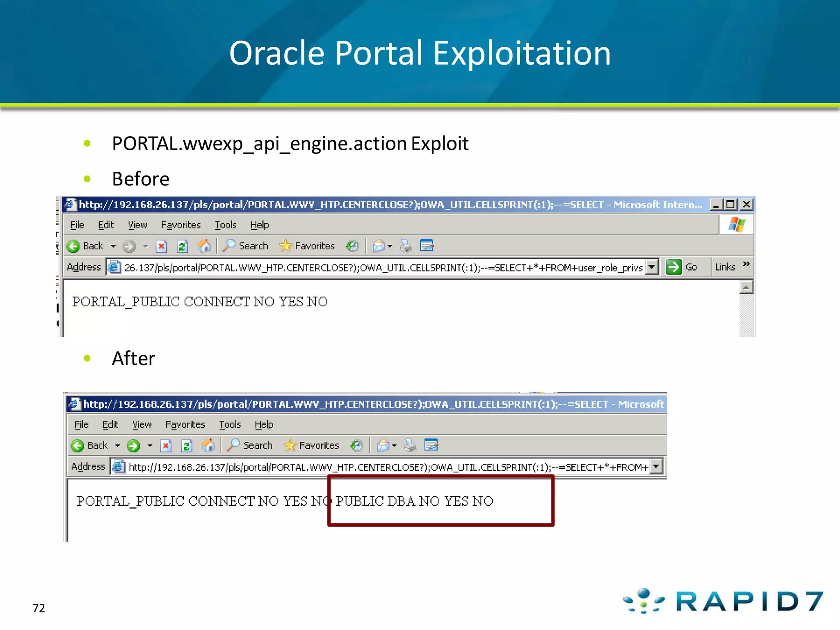
Task: Click Edit page icon in After browser
Action: coord(431,445)
